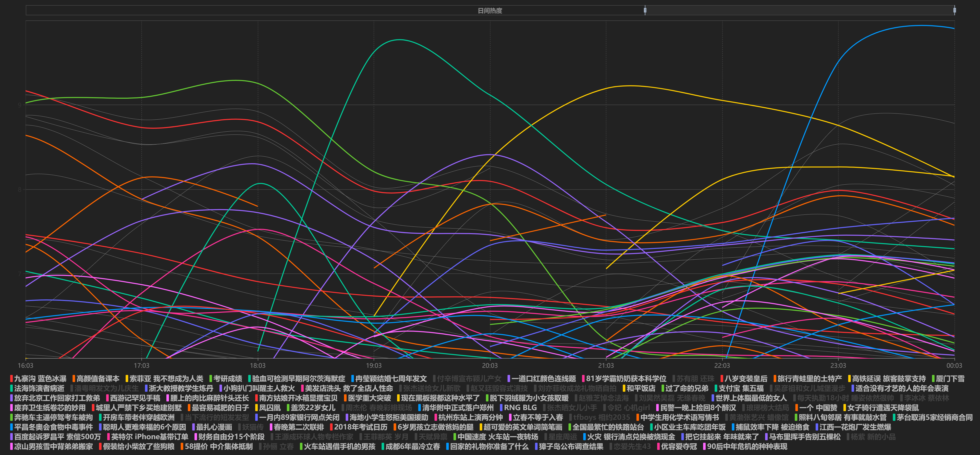The image size is (980, 455).
Task: Hide the 高颜值备课本 series in legend
Action: pos(96,378)
